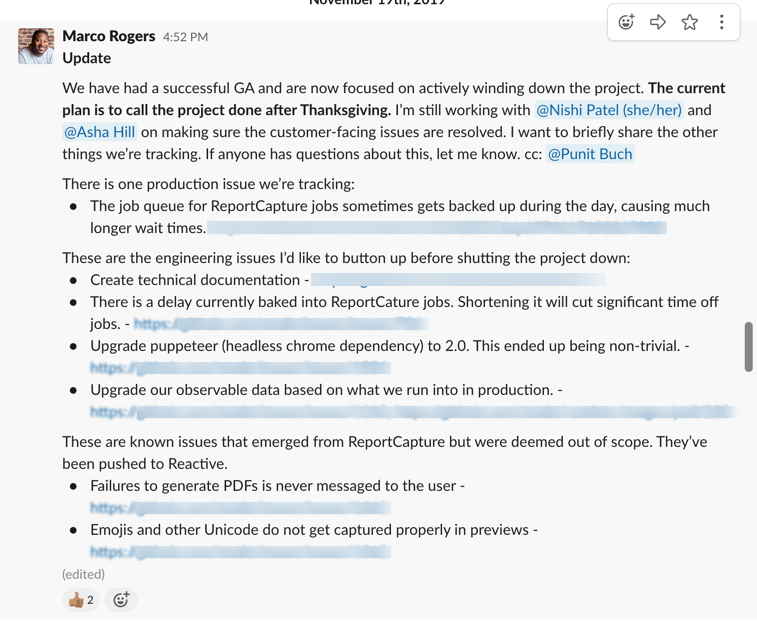The height and width of the screenshot is (621, 757).
Task: Click the forward/share message arrow icon
Action: 658,22
